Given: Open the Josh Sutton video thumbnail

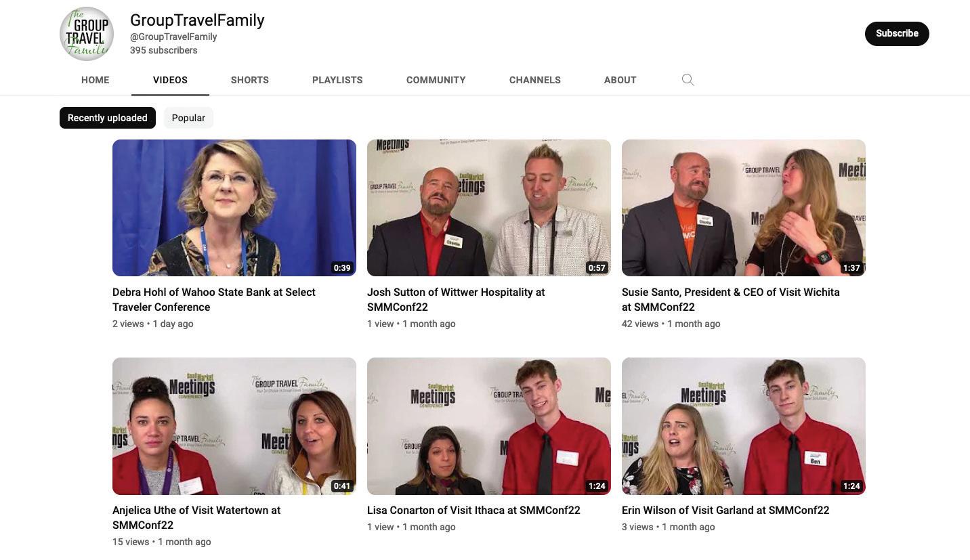Looking at the screenshot, I should [489, 208].
